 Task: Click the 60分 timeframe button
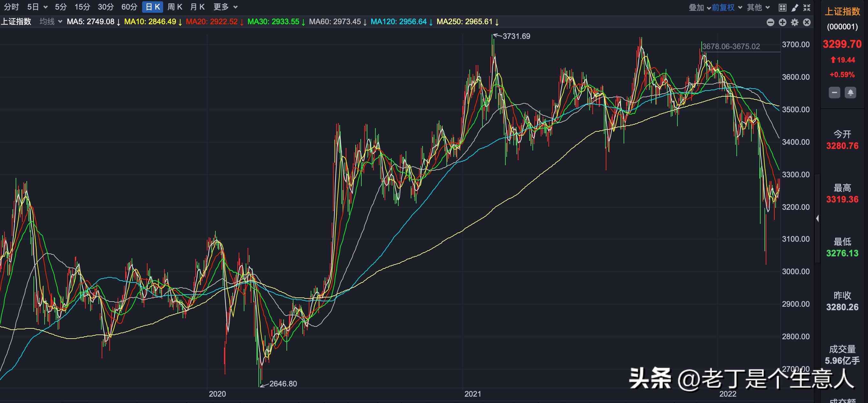pos(129,7)
